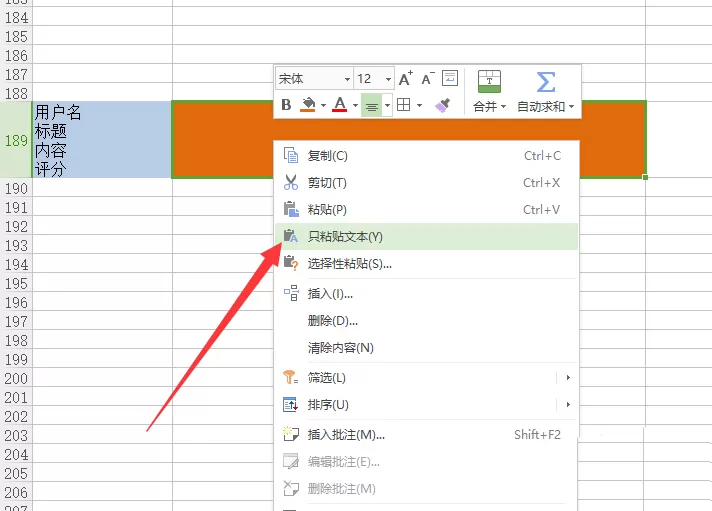Choose 只粘贴文本(Y) from context menu

click(426, 236)
